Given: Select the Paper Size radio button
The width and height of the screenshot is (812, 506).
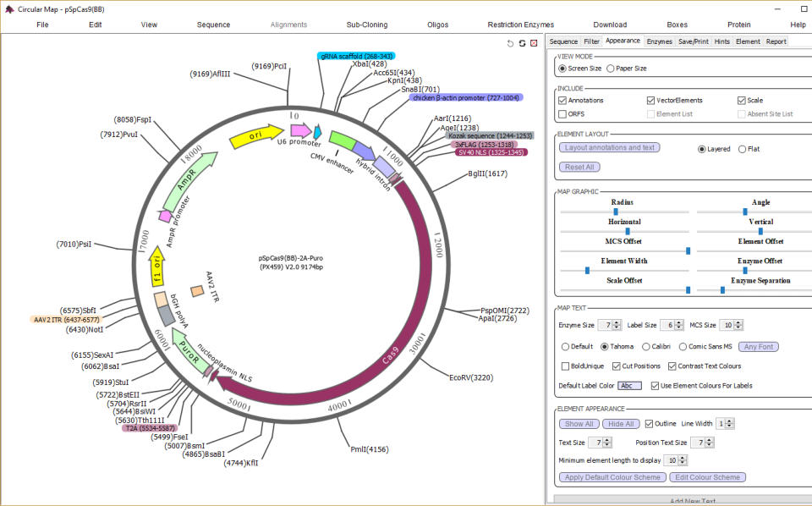Looking at the screenshot, I should pos(610,69).
